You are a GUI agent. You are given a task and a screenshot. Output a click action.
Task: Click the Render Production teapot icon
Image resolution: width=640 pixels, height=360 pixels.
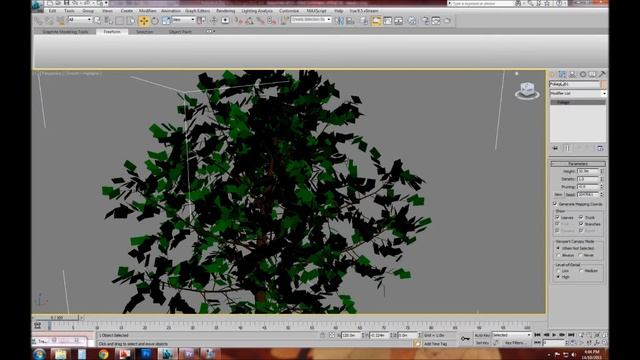coord(448,20)
